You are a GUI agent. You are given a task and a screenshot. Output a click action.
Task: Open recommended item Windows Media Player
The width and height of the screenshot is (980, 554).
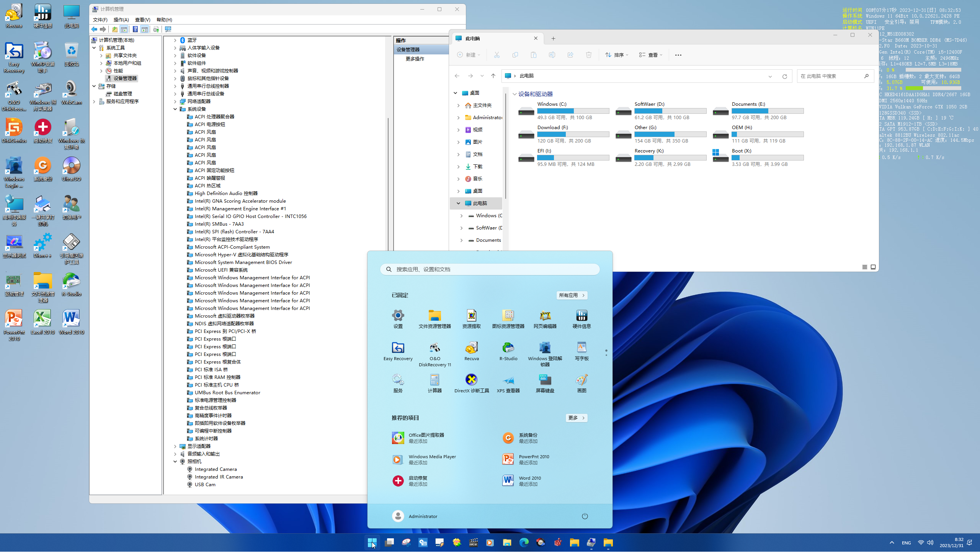tap(424, 459)
